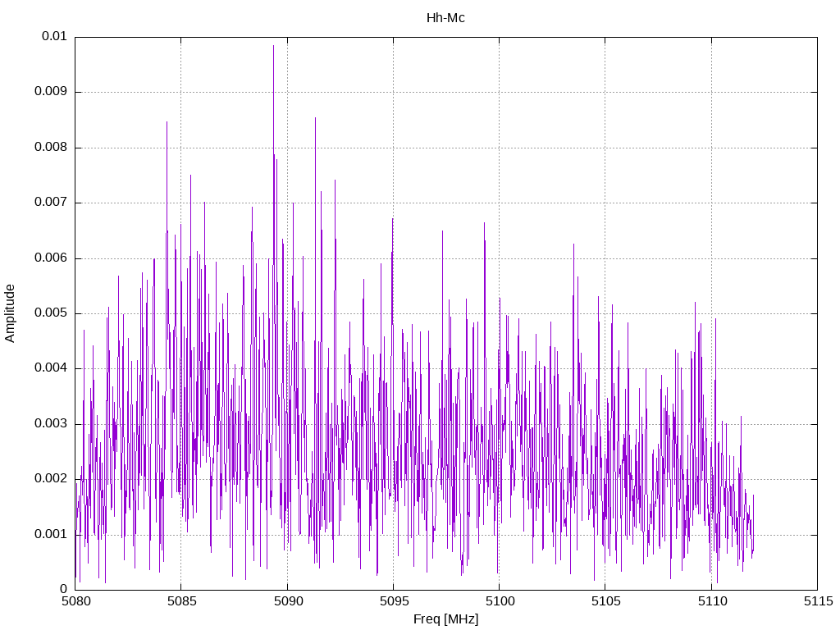Screen dimensions: 840x630
Task: Click the x-axis tick label 5080
Action: pyautogui.click(x=75, y=601)
